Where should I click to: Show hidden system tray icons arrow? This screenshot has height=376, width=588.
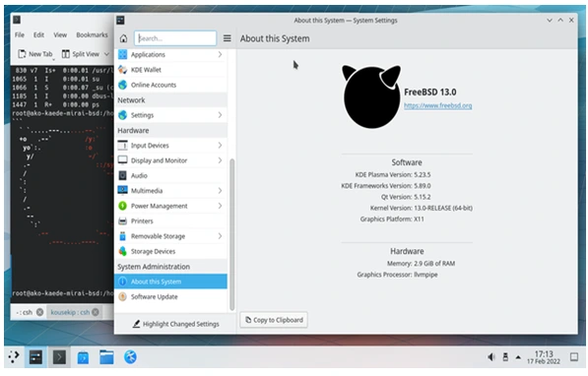518,357
